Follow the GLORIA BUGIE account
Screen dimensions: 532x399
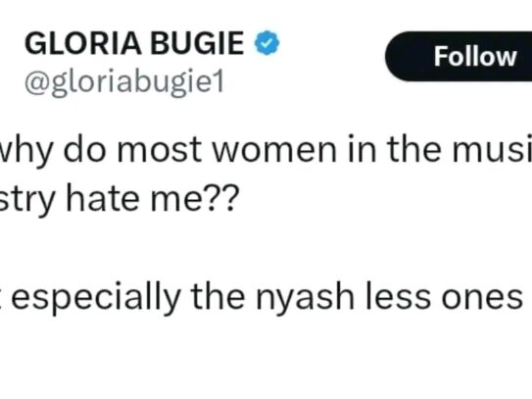459,56
